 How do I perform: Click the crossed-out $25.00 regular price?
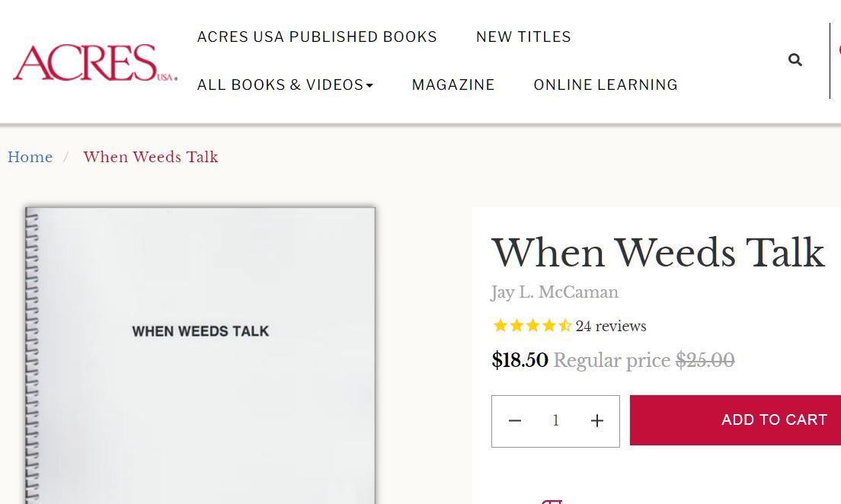coord(705,360)
